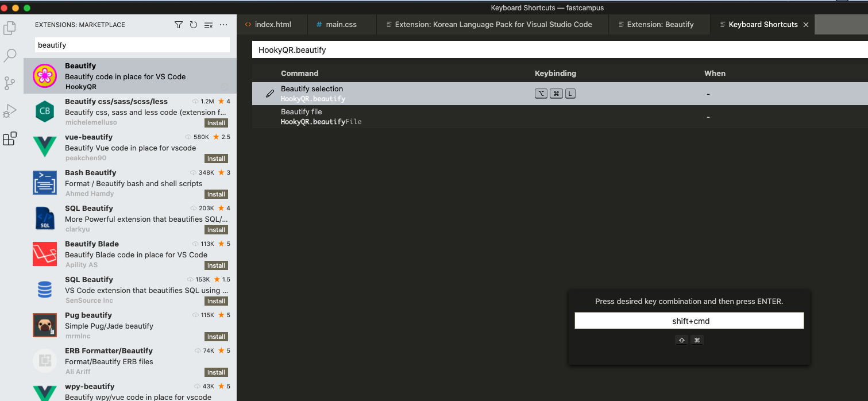Image resolution: width=868 pixels, height=401 pixels.
Task: Select the Pug beautify extension icon
Action: coord(45,325)
